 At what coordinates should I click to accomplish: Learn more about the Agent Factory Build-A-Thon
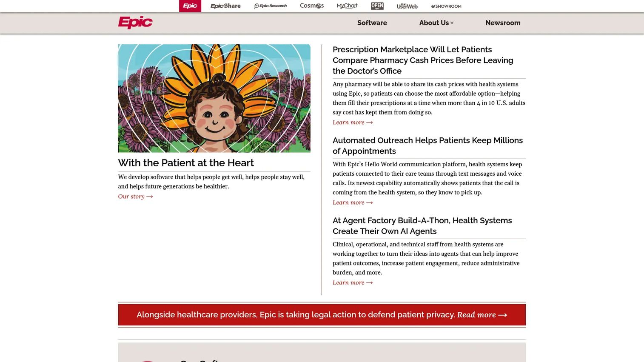(x=353, y=283)
